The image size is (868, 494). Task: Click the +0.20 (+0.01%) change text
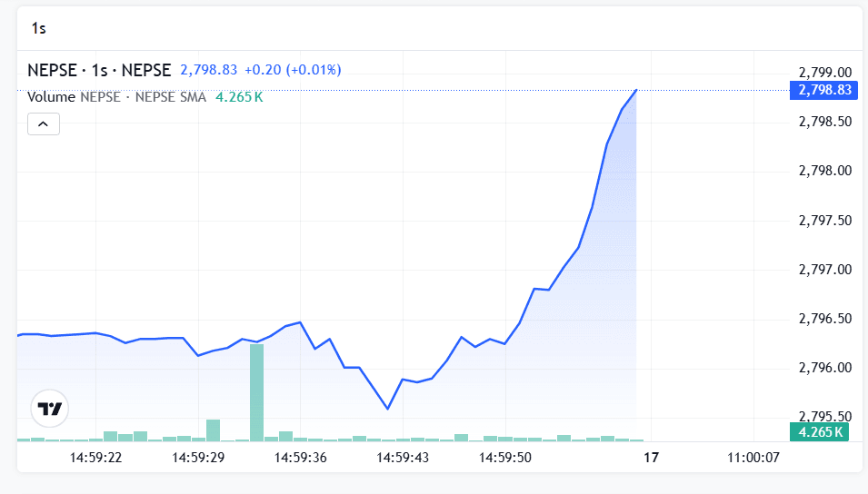(293, 70)
